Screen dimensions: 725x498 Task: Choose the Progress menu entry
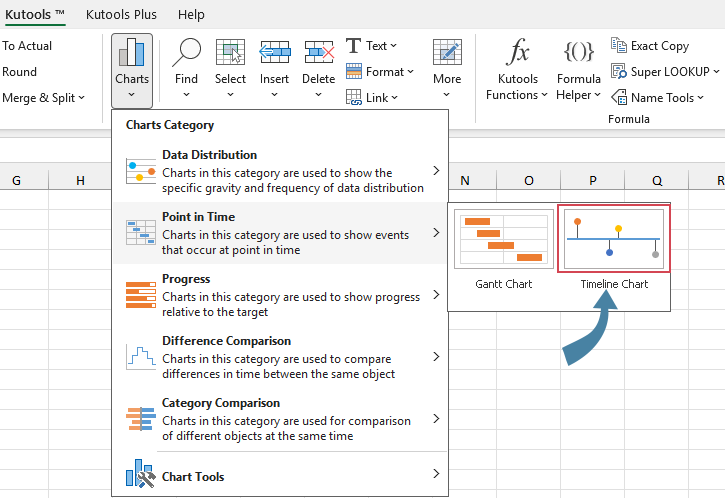coord(280,295)
